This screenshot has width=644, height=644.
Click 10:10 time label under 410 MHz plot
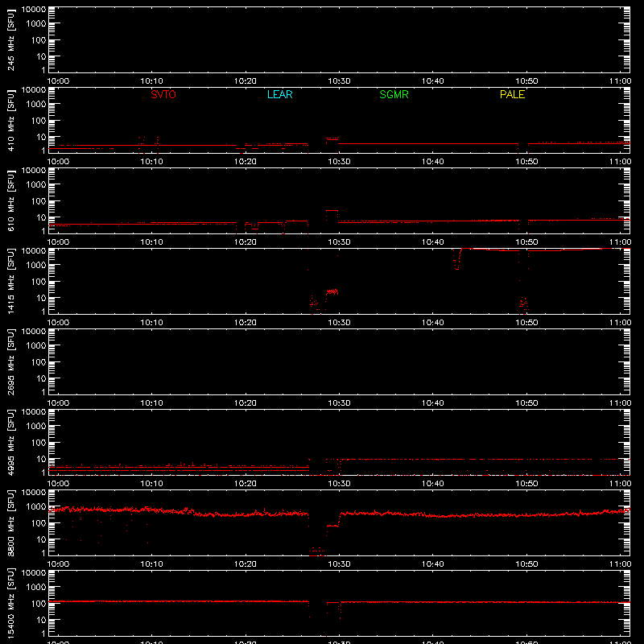pyautogui.click(x=151, y=162)
